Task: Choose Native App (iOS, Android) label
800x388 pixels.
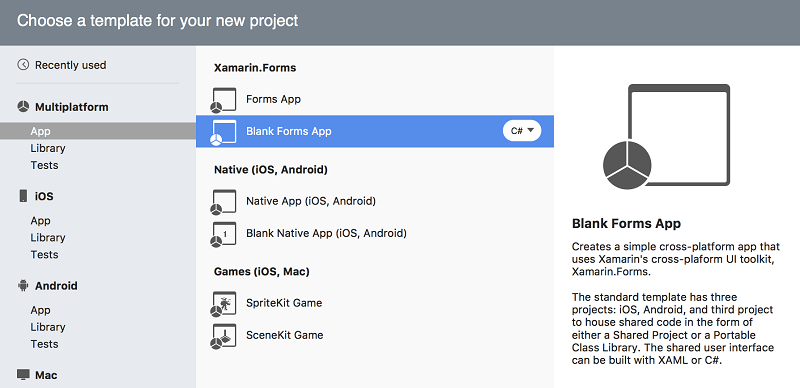Action: 311,201
